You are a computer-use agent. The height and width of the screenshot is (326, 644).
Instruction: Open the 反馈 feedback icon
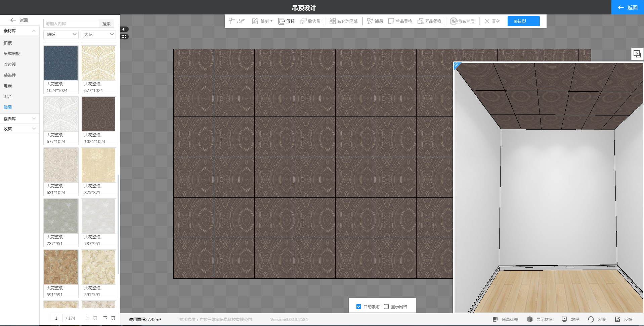[x=617, y=319]
